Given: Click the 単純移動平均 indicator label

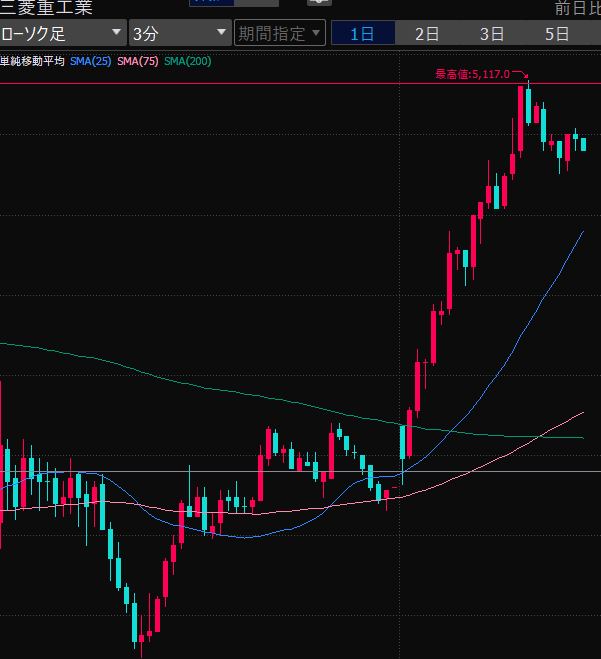Looking at the screenshot, I should (32, 62).
